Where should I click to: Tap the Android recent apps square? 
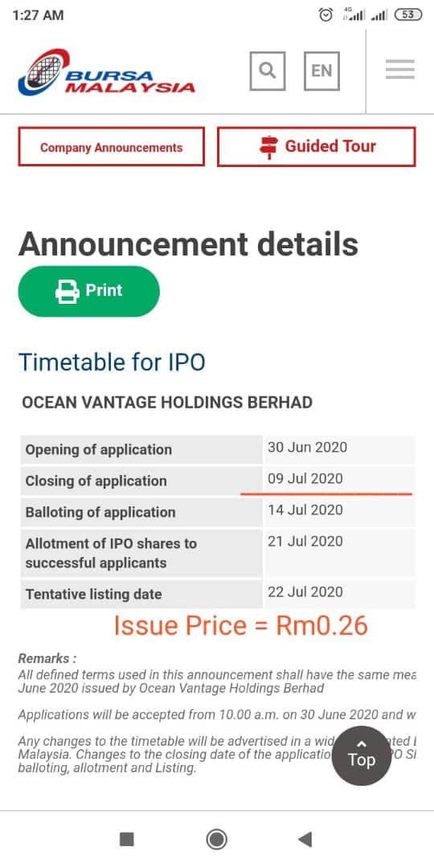(x=127, y=839)
